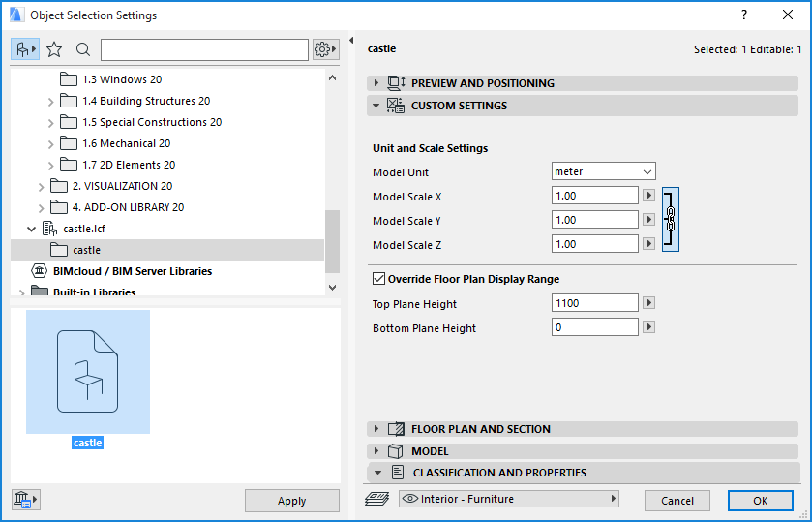The image size is (812, 522).
Task: Click the help question mark button
Action: (x=743, y=15)
